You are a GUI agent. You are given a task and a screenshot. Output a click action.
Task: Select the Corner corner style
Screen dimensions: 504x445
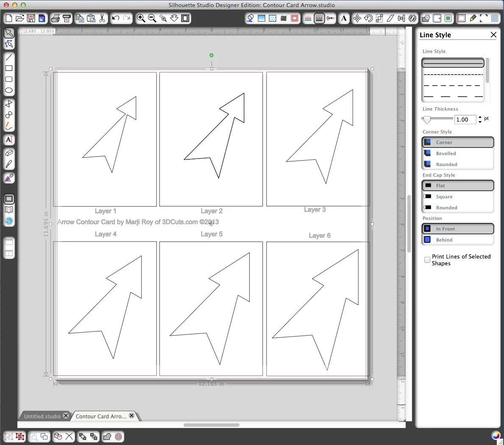tap(458, 142)
